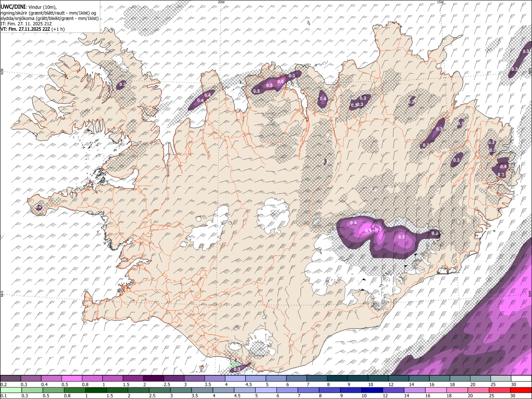Click the 'slydda/snjókoma' legend description line
Image resolution: width=532 pixels, height=399 pixels.
pos(49,18)
